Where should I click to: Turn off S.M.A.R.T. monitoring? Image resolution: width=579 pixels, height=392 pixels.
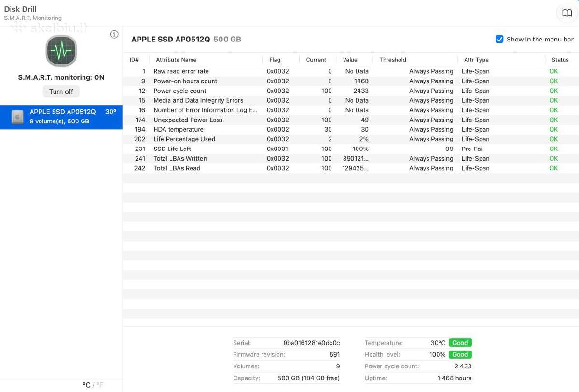tap(61, 92)
